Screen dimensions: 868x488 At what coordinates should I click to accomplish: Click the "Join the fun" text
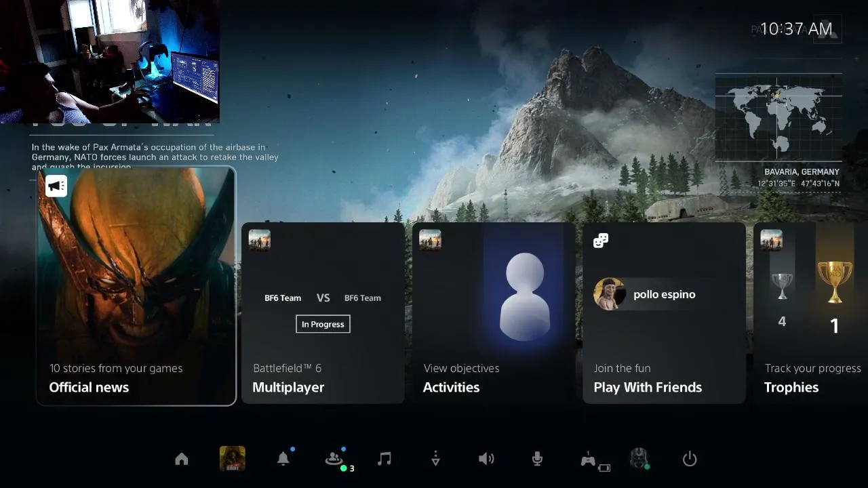point(622,368)
